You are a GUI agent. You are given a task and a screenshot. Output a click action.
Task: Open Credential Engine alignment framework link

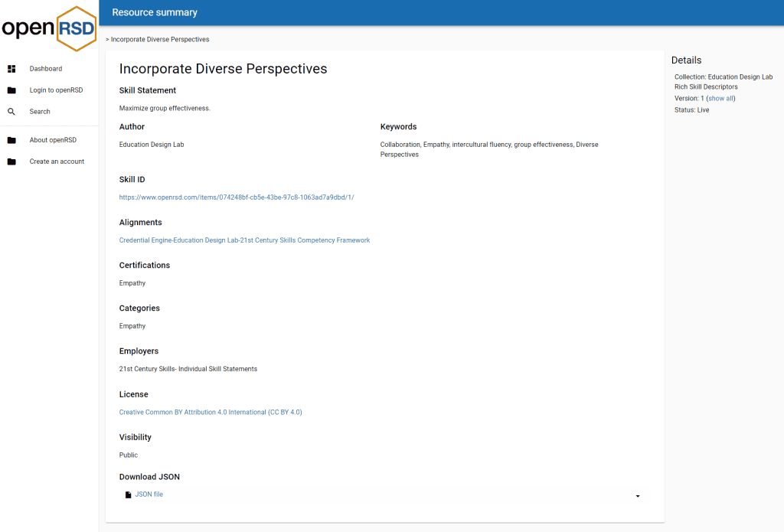click(x=244, y=240)
